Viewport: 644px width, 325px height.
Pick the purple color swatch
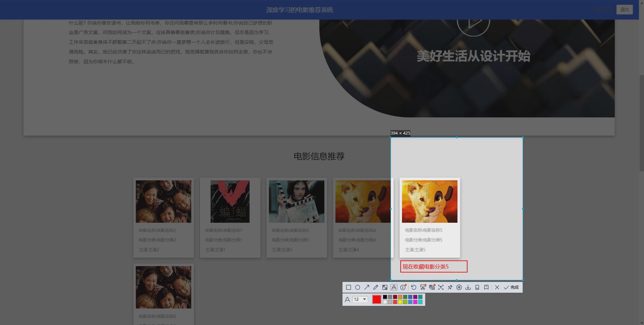point(415,297)
